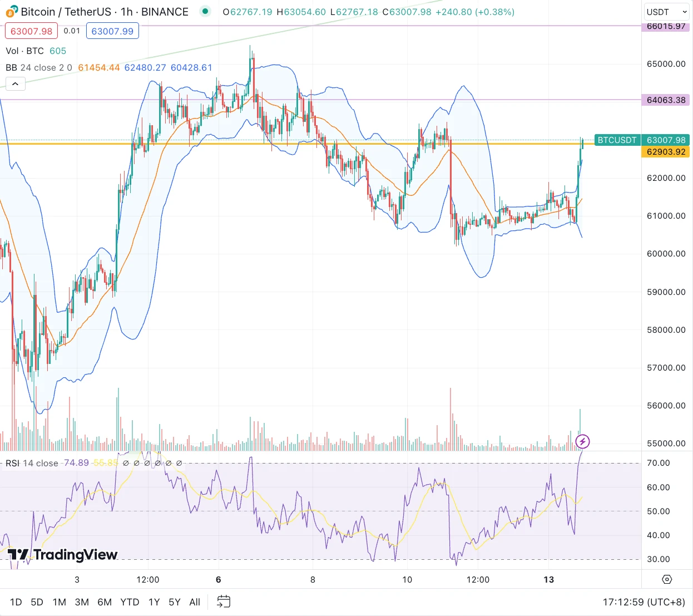Open the go-to-date calendar icon
The height and width of the screenshot is (616, 693).
point(224,602)
